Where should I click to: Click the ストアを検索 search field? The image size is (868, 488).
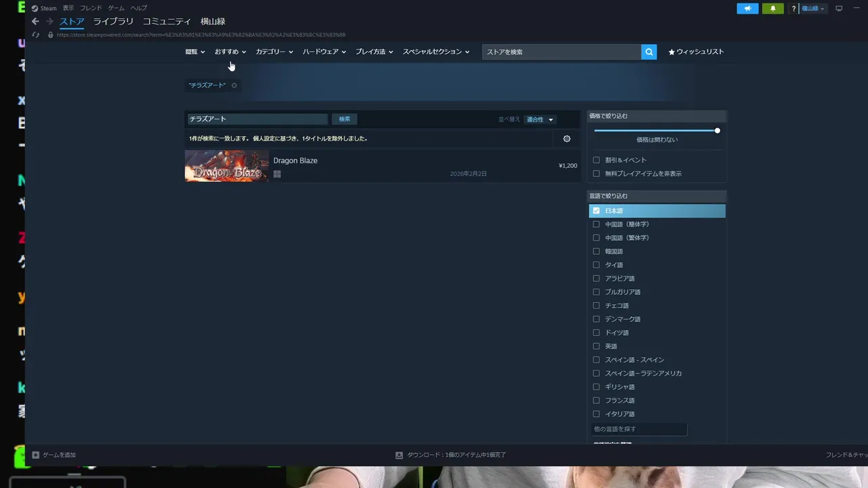pyautogui.click(x=561, y=52)
